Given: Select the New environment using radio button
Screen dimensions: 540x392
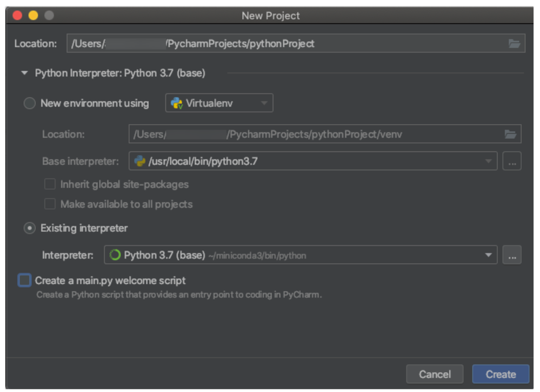Looking at the screenshot, I should point(30,103).
